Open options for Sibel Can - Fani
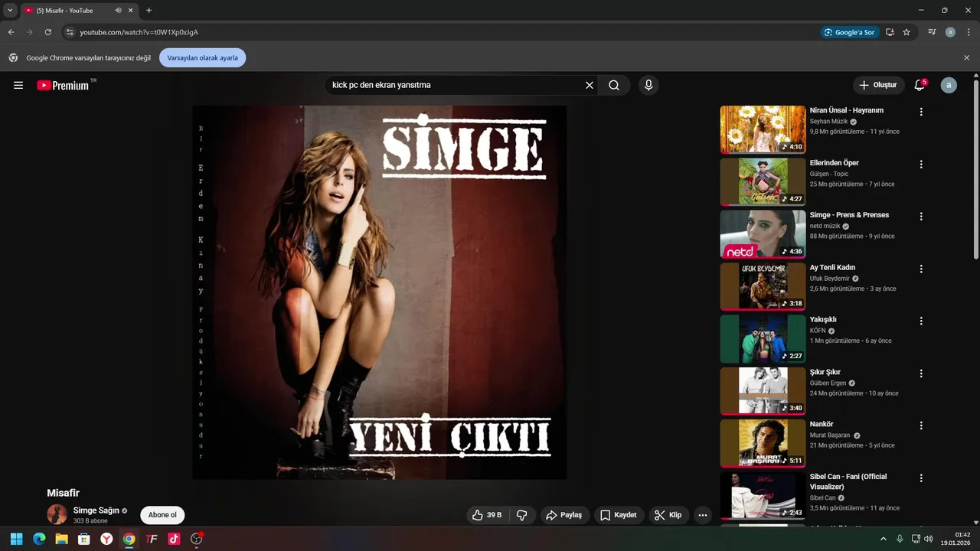980x551 pixels. (921, 478)
